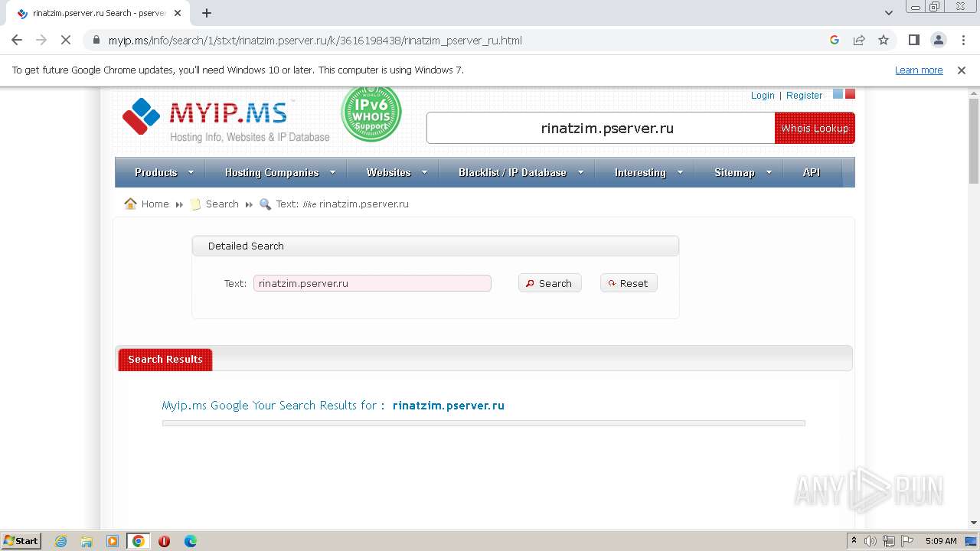Open Internet Explorer from taskbar
The image size is (980, 551).
60,541
